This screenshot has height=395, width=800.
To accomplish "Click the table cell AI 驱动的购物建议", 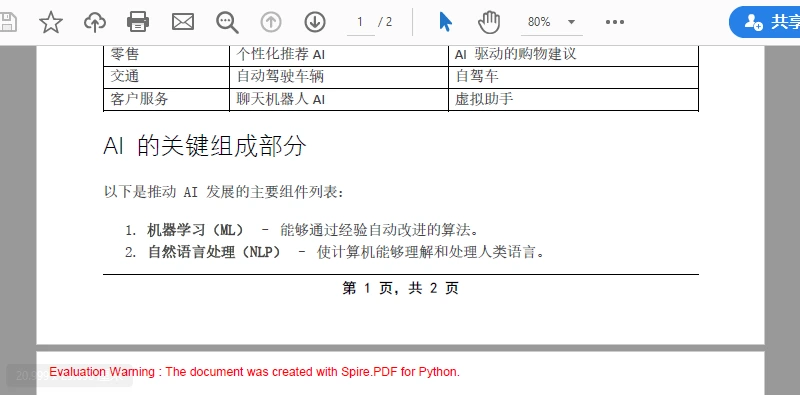I will tap(573, 55).
